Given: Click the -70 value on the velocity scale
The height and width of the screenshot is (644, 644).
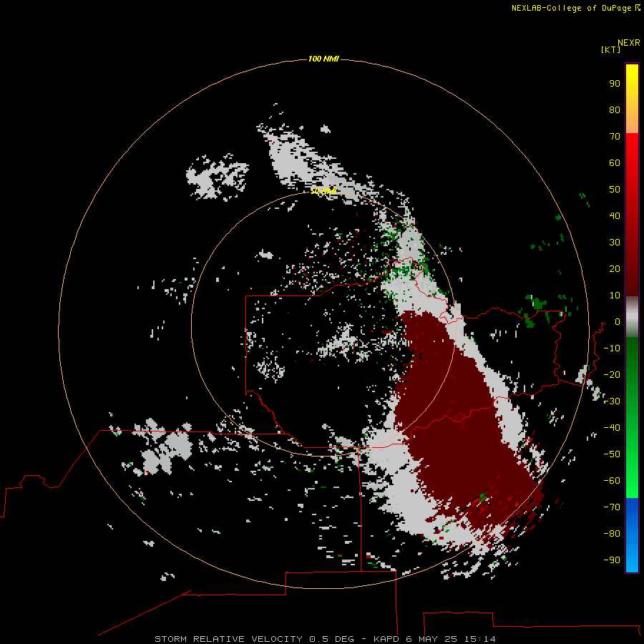Looking at the screenshot, I should (x=612, y=507).
